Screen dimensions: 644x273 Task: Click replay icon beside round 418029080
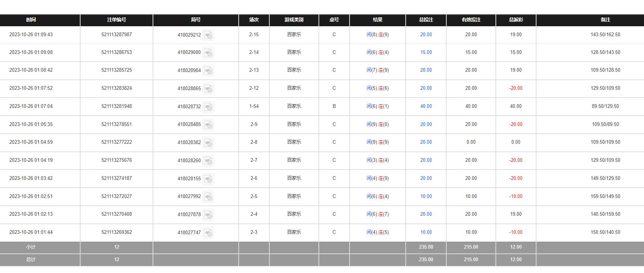click(208, 53)
